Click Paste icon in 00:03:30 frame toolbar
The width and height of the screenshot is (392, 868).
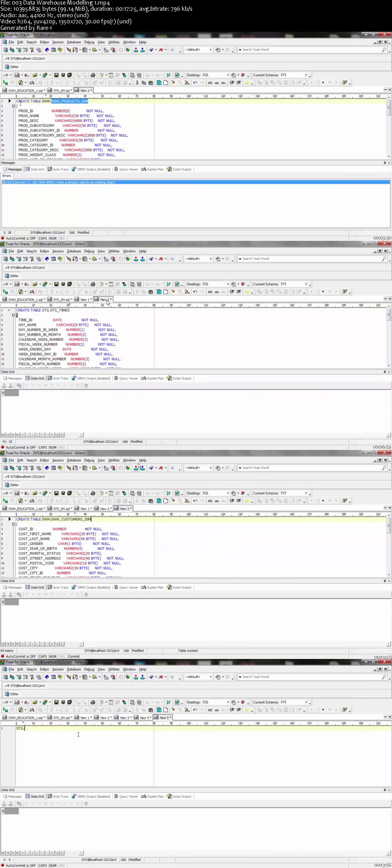(150, 82)
